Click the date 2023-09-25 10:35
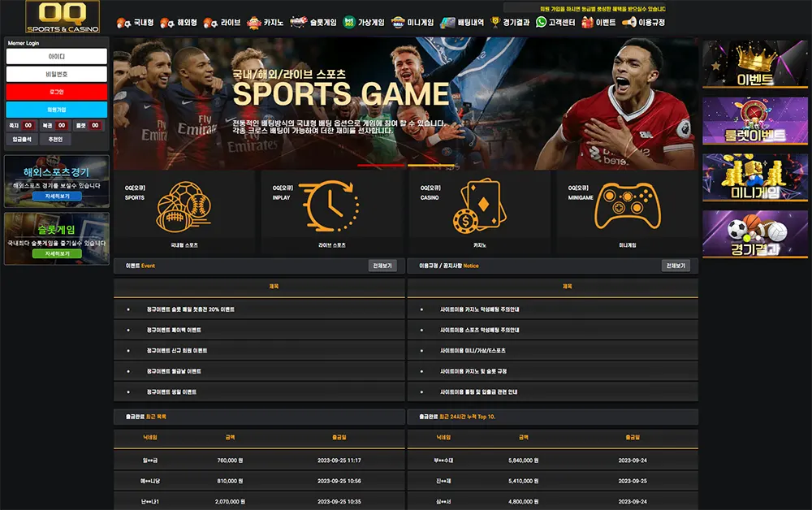This screenshot has width=812, height=510. pos(339,502)
